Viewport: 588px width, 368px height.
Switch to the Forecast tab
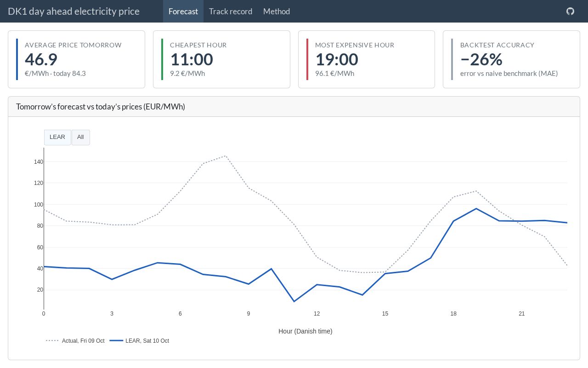pos(183,11)
